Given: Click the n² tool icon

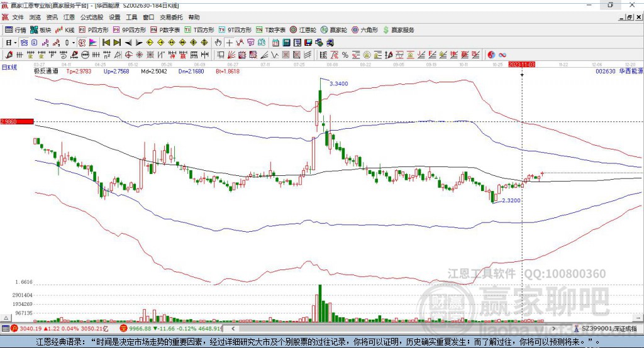Looking at the screenshot, I should pos(107,55).
